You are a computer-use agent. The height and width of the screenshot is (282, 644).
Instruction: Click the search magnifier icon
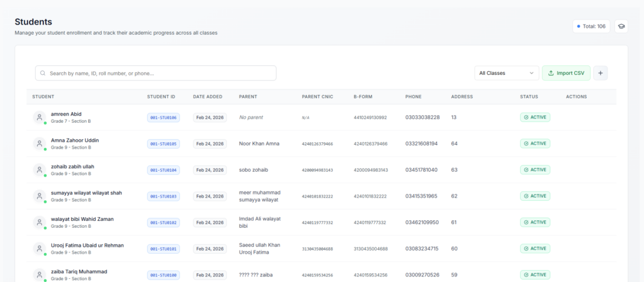tap(43, 73)
